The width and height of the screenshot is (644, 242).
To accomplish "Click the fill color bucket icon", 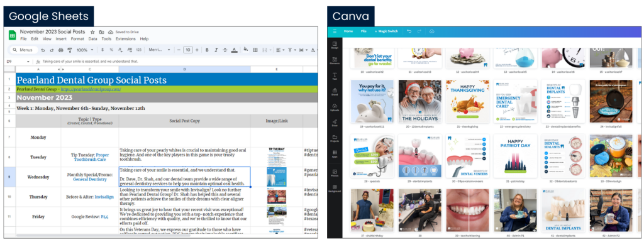I will (x=246, y=50).
